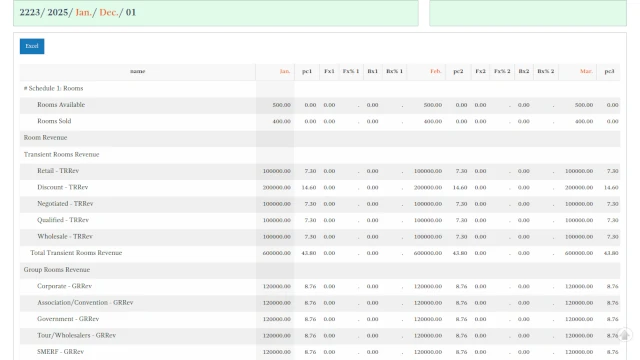Screen dimensions: 640x360
Task: Click the Dec. link in breadcrumb header
Action: [109, 12]
